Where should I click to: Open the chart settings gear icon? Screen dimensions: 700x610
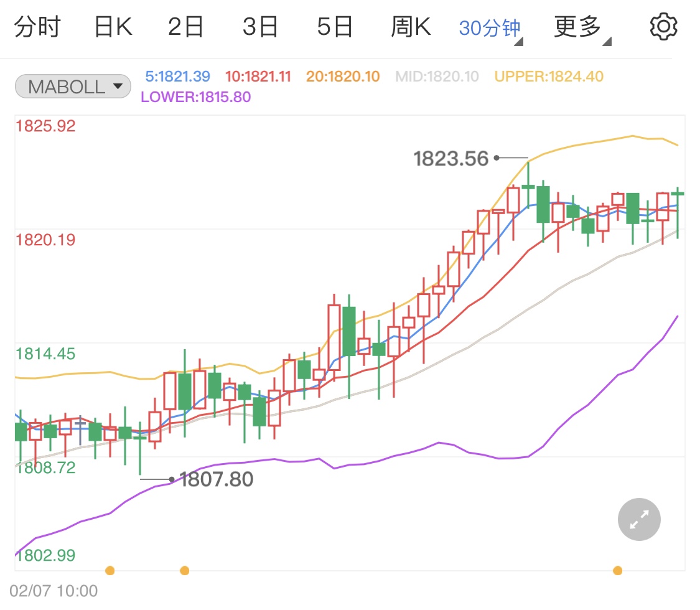click(x=663, y=27)
